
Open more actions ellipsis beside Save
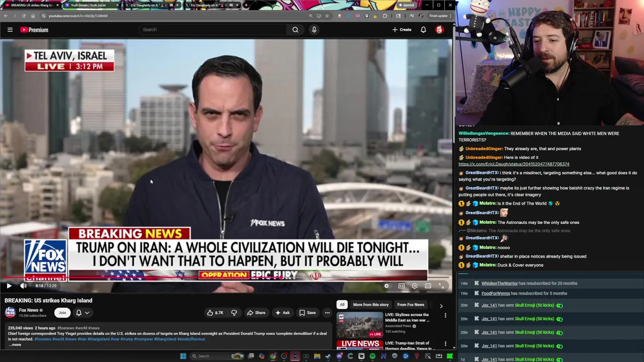point(327,313)
